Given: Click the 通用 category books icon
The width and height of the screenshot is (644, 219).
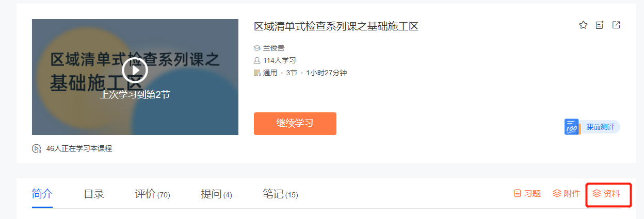Looking at the screenshot, I should [257, 73].
